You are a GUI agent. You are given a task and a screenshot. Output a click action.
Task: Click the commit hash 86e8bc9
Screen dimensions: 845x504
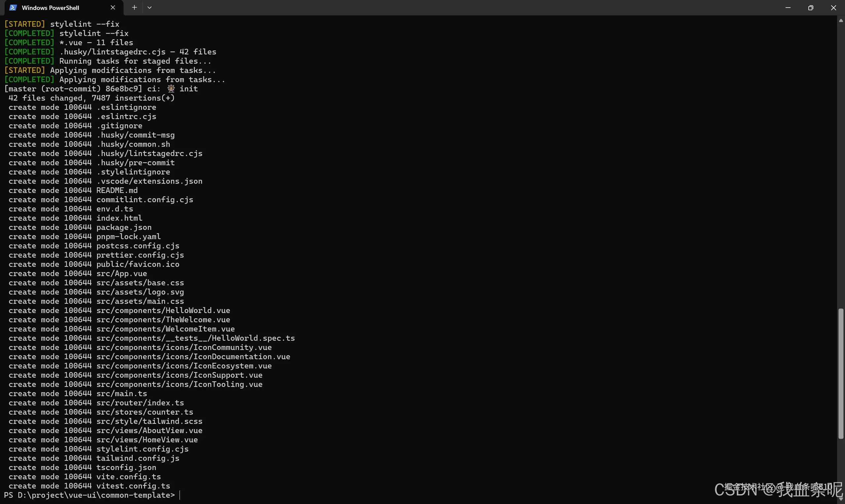pos(122,89)
